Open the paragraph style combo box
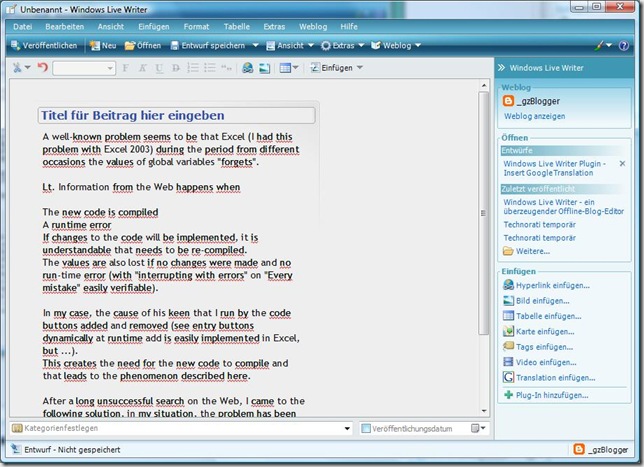This screenshot has height=467, width=644. point(84,68)
